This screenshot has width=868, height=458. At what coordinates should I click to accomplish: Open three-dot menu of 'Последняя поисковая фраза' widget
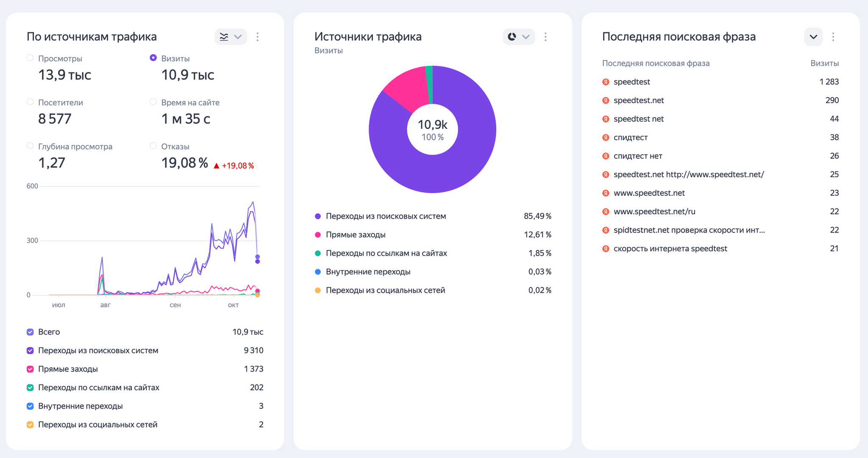click(x=833, y=37)
